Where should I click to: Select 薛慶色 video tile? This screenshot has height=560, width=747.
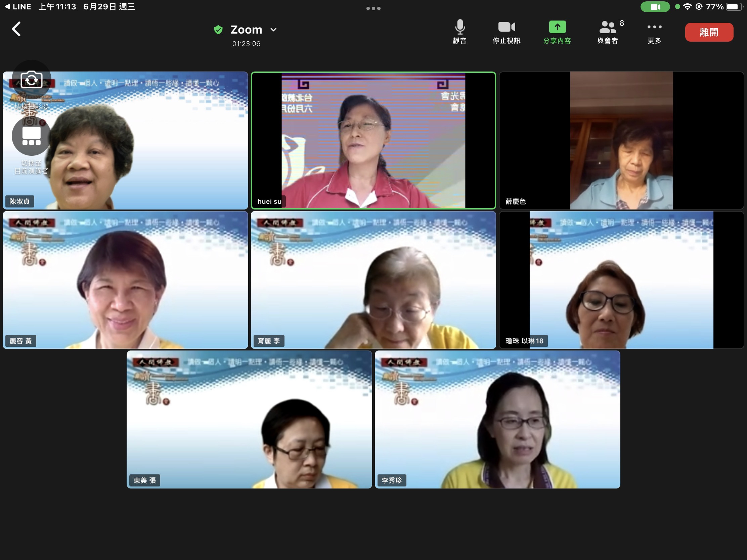[x=621, y=140]
